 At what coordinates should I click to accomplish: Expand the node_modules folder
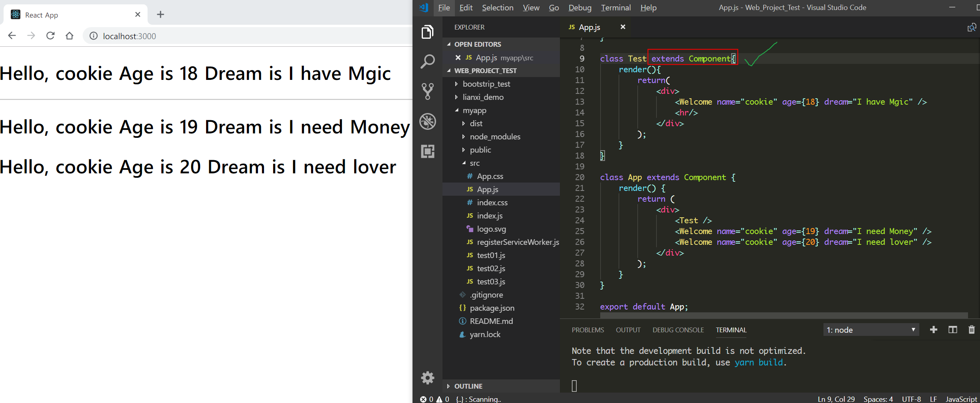(501, 137)
